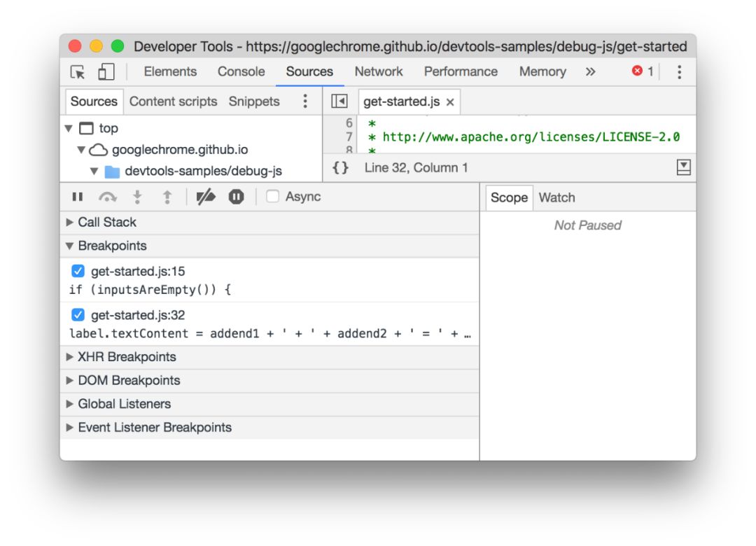Toggle the device toolbar icon
The height and width of the screenshot is (546, 756).
(x=106, y=72)
